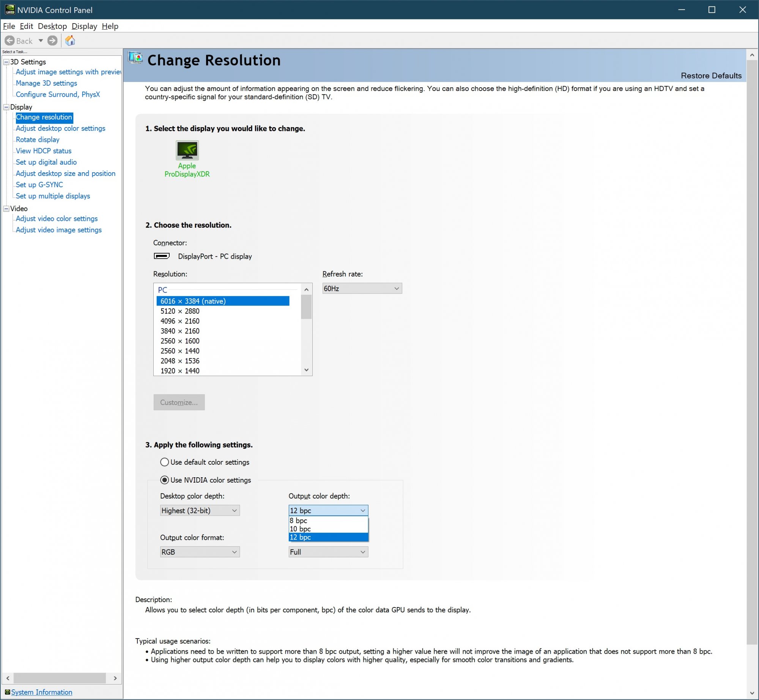Click the Forward arrow icon
The width and height of the screenshot is (759, 700).
tap(52, 41)
